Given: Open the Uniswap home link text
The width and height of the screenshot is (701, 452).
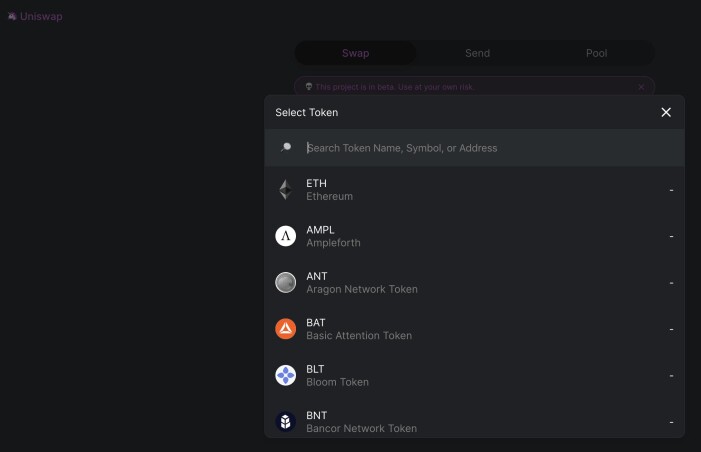Looking at the screenshot, I should pos(41,17).
